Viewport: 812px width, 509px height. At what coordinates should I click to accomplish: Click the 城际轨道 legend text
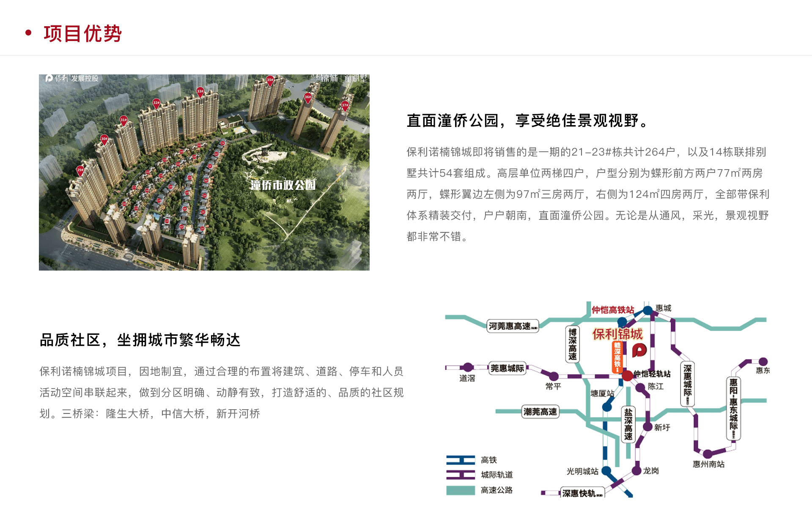pyautogui.click(x=497, y=475)
